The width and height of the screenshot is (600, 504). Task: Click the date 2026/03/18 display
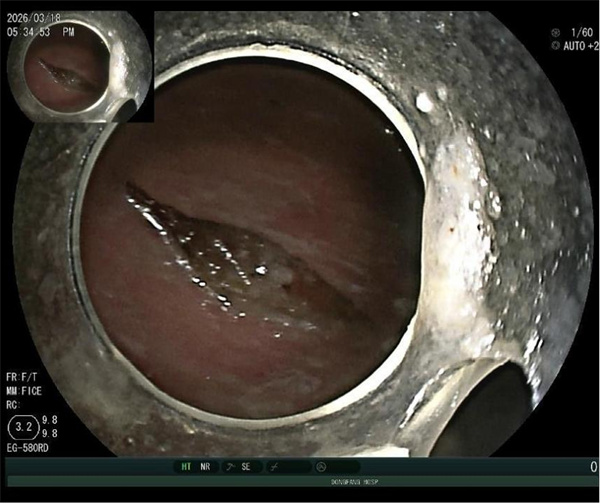pyautogui.click(x=38, y=19)
